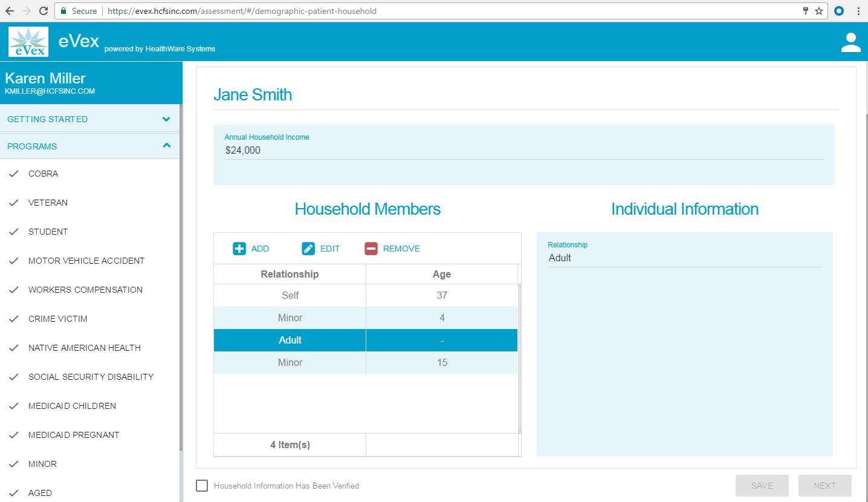Screen dimensions: 868x502
Task: Open the user profile icon in header
Action: (x=850, y=42)
